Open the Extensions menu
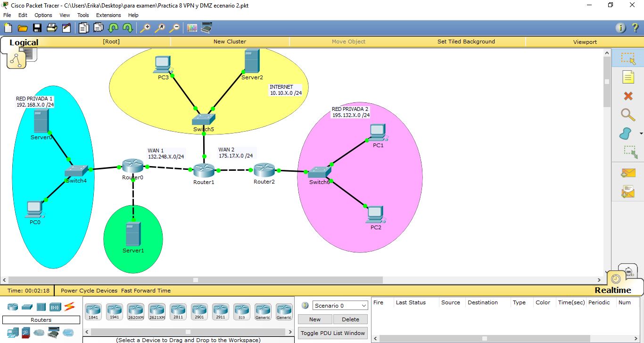 [x=108, y=15]
